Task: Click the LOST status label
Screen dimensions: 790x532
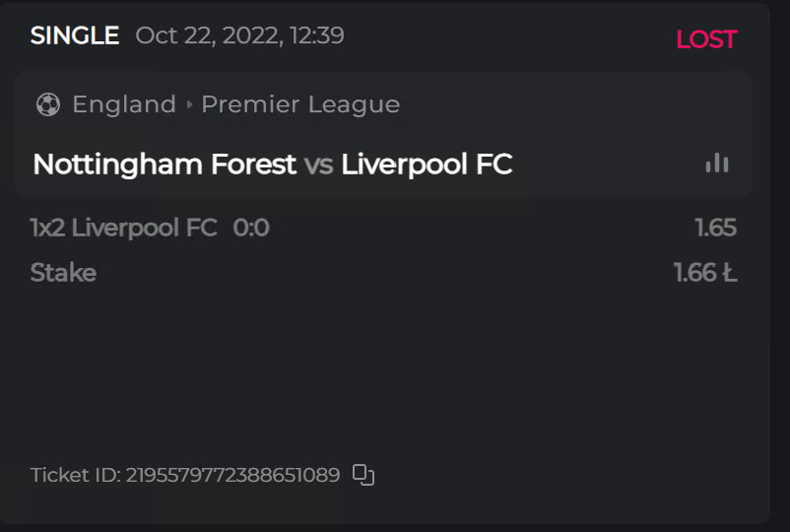Action: [x=706, y=39]
